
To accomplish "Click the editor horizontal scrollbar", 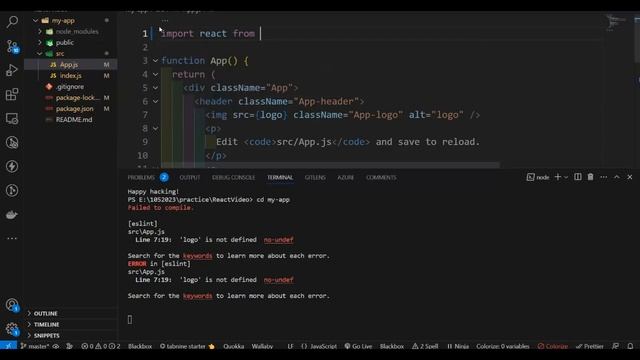I will [x=331, y=165].
